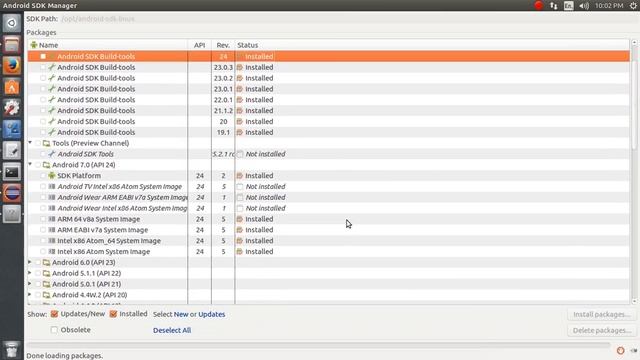Click the wrench icon of Build-tools 19.1

point(52,132)
